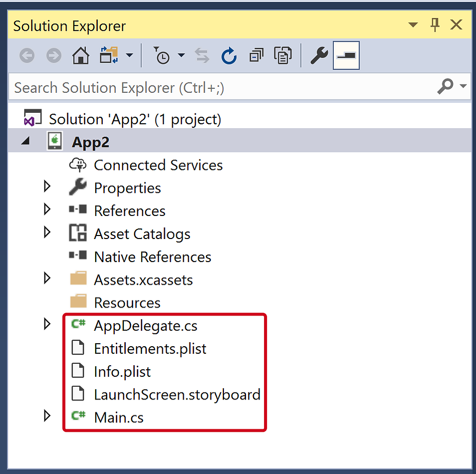Click the Home toolbar icon

pyautogui.click(x=81, y=56)
